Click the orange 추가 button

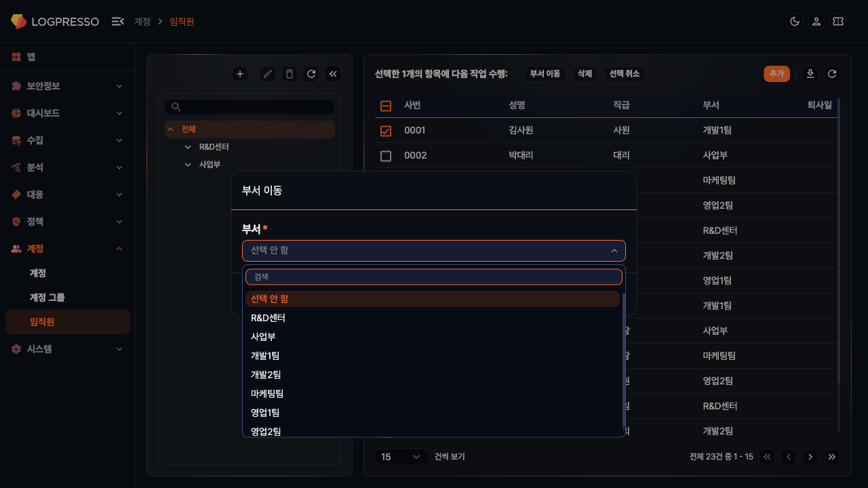[x=776, y=74]
